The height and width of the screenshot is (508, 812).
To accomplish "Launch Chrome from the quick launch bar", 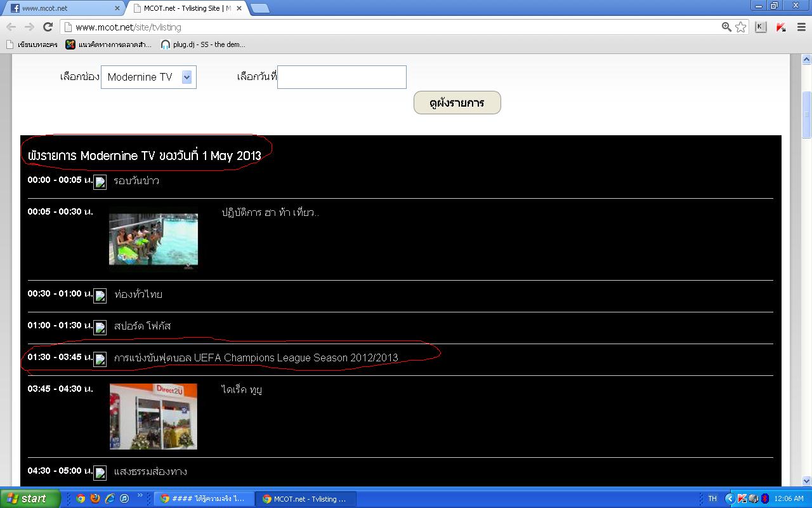I will [81, 498].
